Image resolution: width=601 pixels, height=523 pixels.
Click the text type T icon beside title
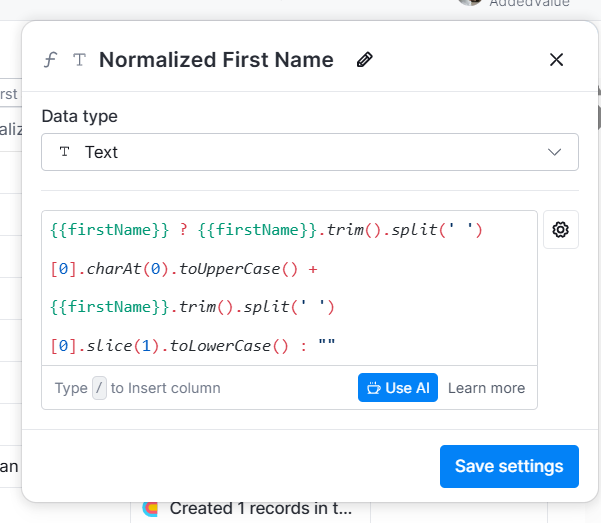tap(79, 60)
